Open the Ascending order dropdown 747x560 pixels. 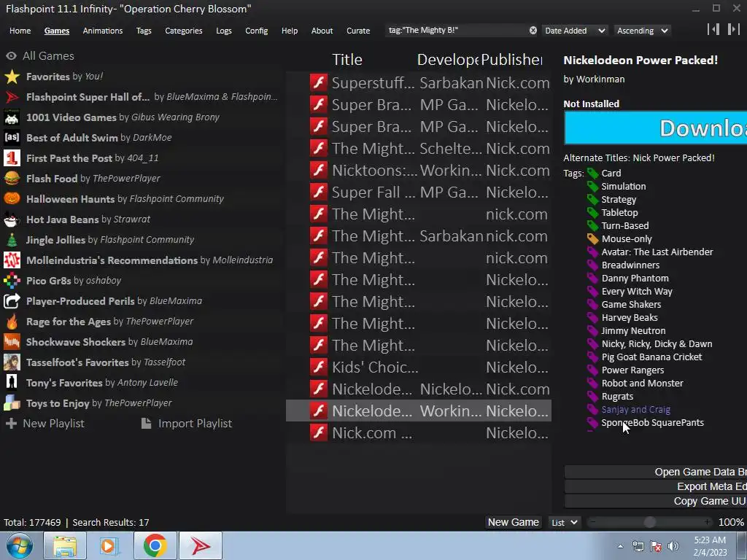[x=642, y=31]
